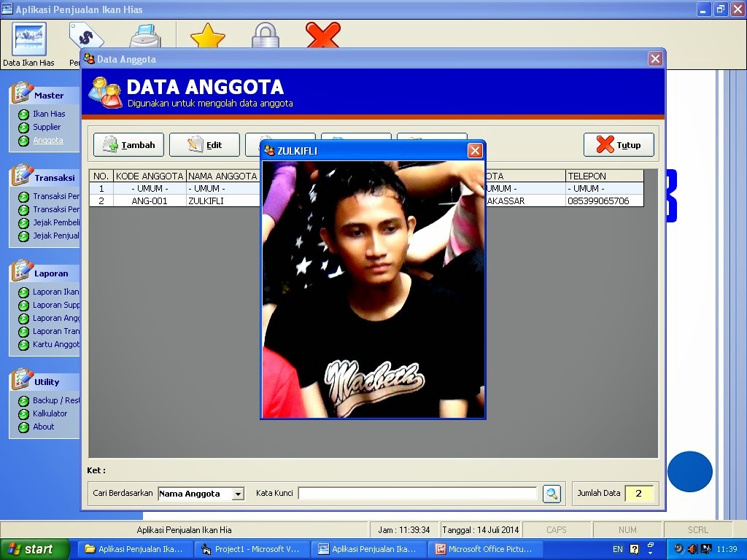Click the Jumlah Data value field
Viewport: 747px width, 560px height.
point(638,494)
